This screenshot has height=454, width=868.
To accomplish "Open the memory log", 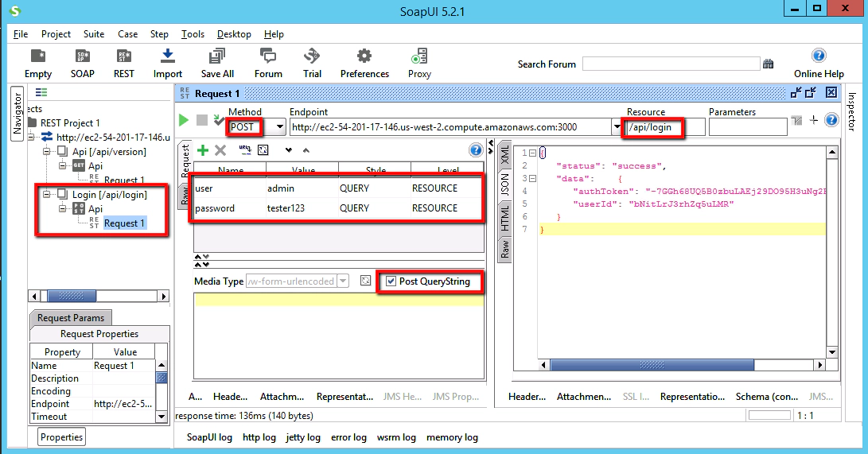I will [452, 437].
